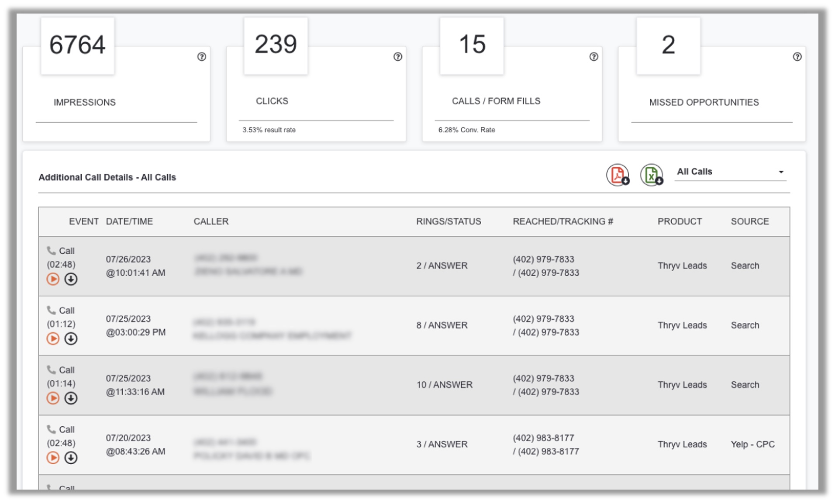The width and height of the screenshot is (835, 504).
Task: Click the 8 / ANSWER status cell
Action: (442, 325)
